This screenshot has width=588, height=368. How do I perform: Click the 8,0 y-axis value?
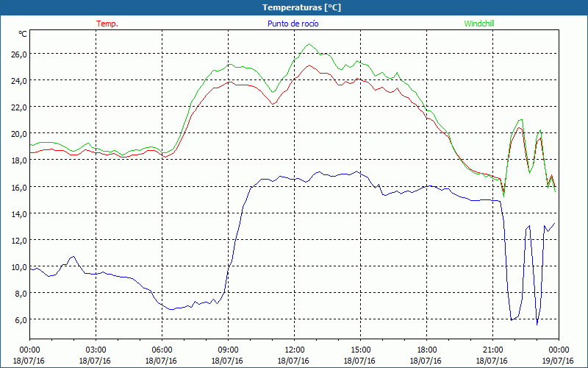(21, 294)
